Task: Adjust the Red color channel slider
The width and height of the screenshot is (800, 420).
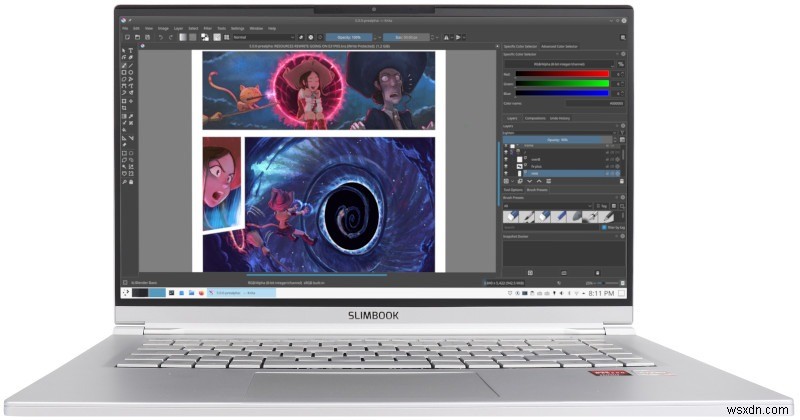Action: tap(562, 74)
